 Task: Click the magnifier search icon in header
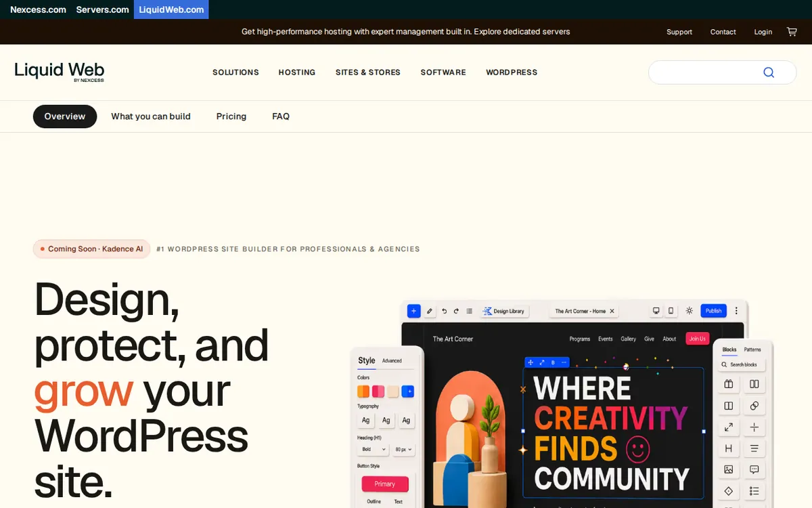(769, 72)
